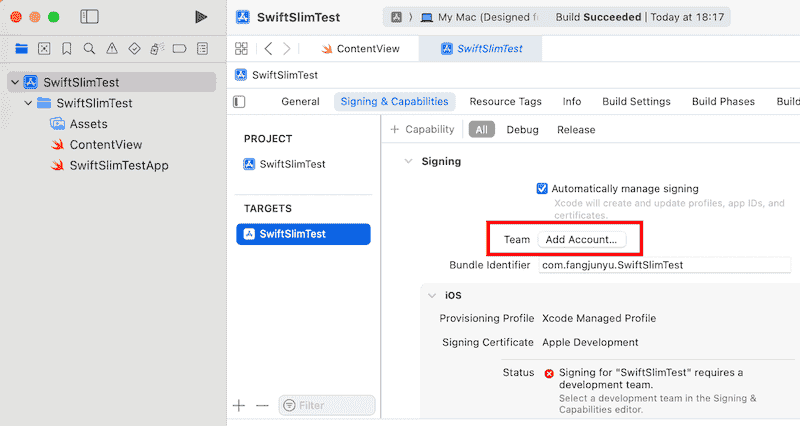Open the test navigator diamond icon

pos(135,48)
